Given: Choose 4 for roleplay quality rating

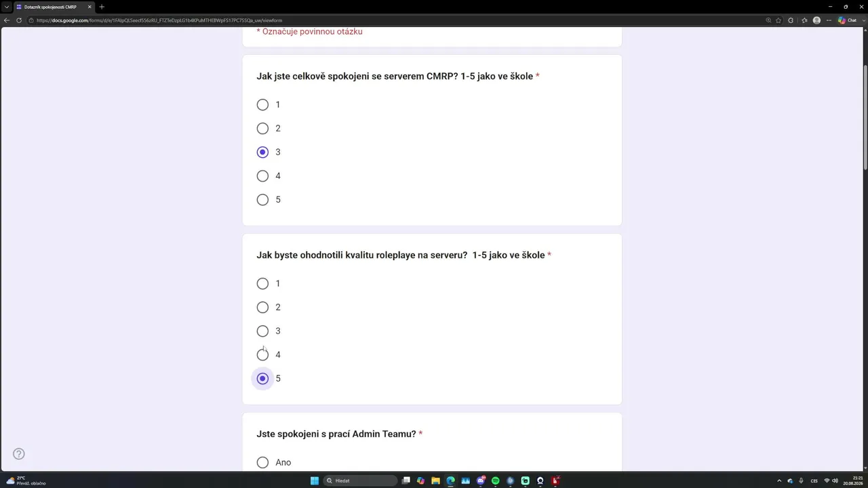Looking at the screenshot, I should (x=262, y=354).
